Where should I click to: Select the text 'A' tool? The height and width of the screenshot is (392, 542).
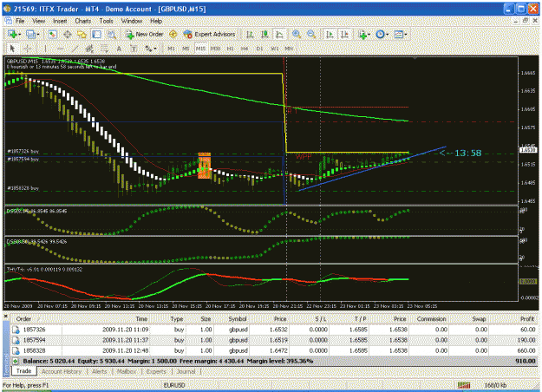(x=119, y=49)
